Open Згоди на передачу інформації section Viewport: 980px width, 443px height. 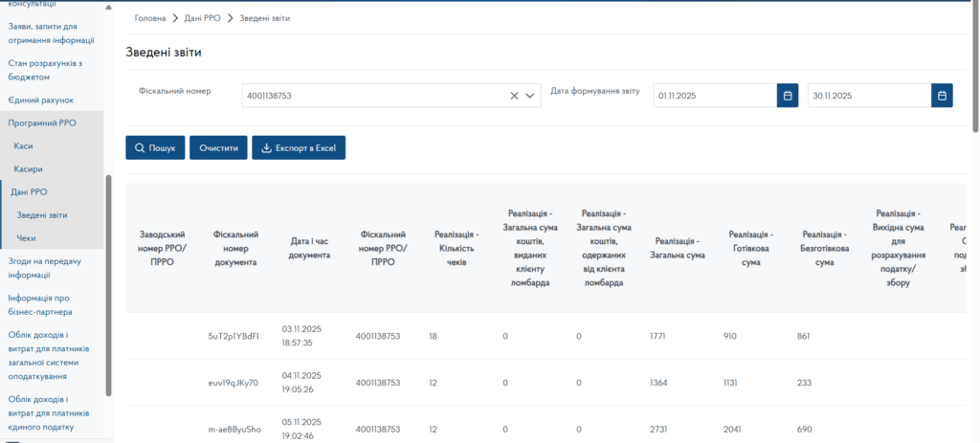[44, 268]
